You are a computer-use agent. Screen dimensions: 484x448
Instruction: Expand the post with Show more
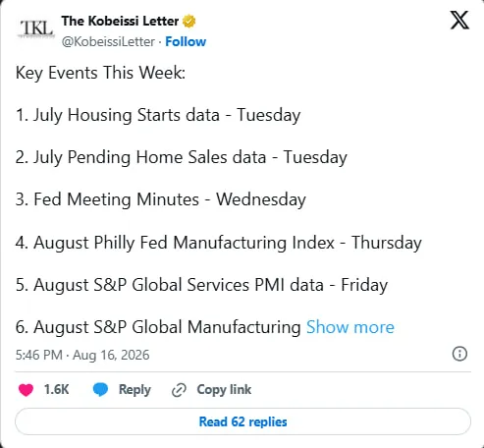pyautogui.click(x=350, y=327)
